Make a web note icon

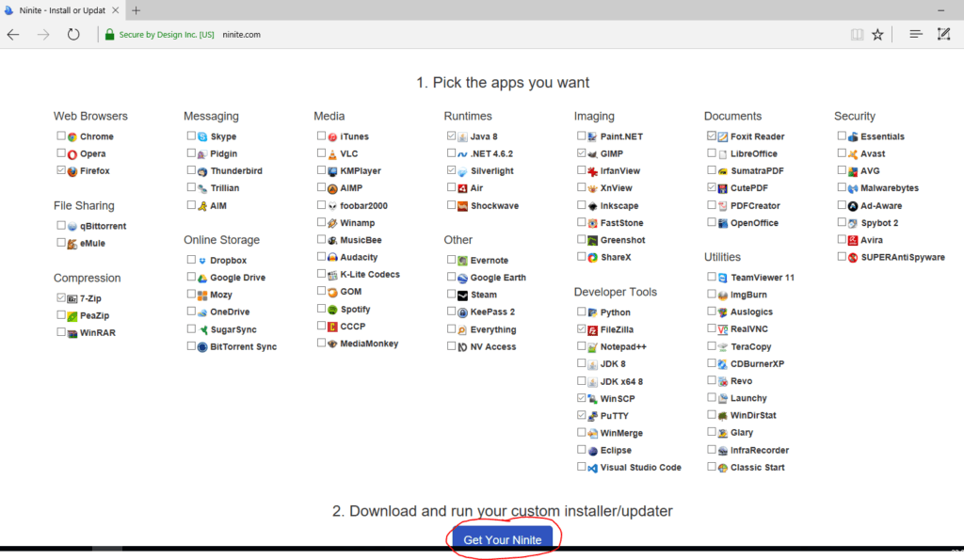coord(943,35)
